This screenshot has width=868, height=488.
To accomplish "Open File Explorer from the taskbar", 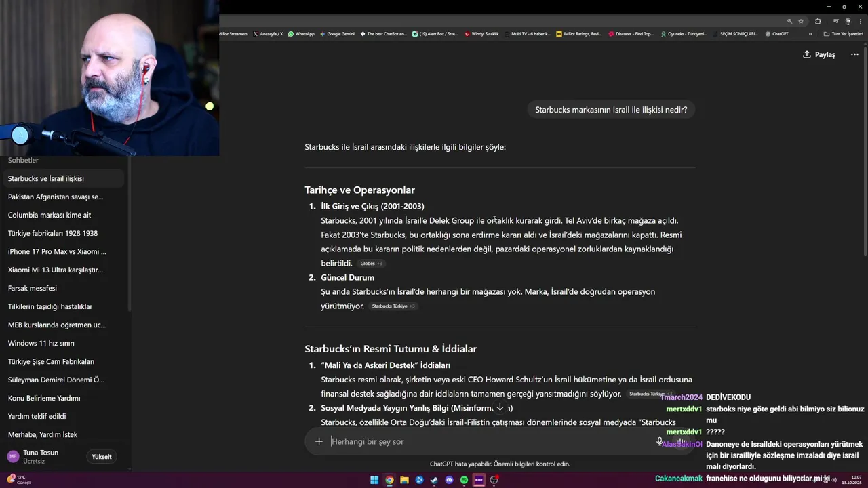I will [404, 480].
